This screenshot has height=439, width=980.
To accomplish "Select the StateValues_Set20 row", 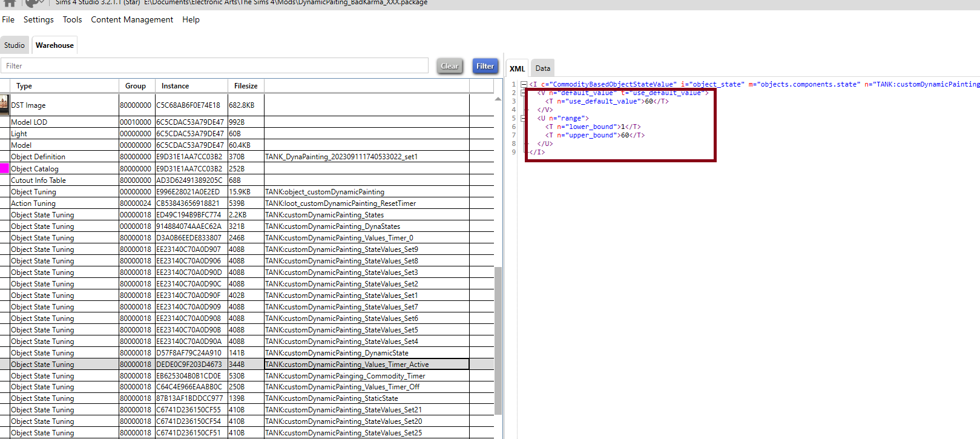I will (247, 421).
